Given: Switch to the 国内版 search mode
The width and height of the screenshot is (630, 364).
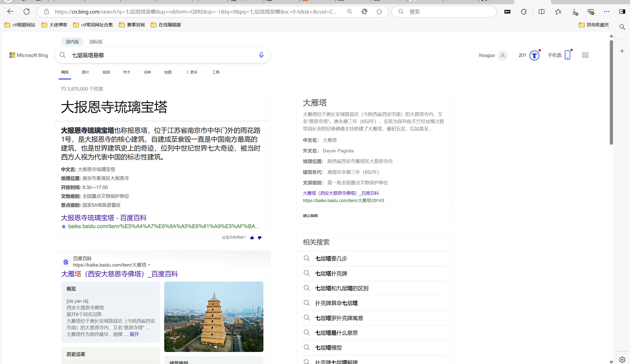Looking at the screenshot, I should [x=72, y=42].
